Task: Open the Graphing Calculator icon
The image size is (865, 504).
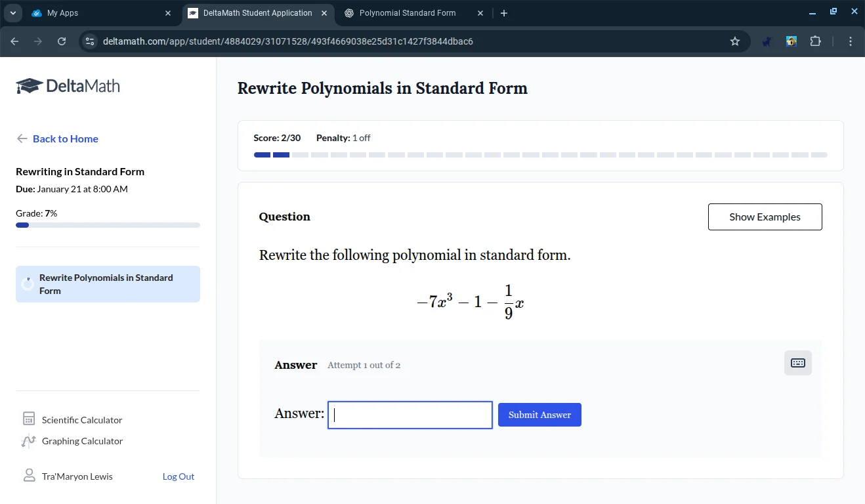Action: coord(29,441)
